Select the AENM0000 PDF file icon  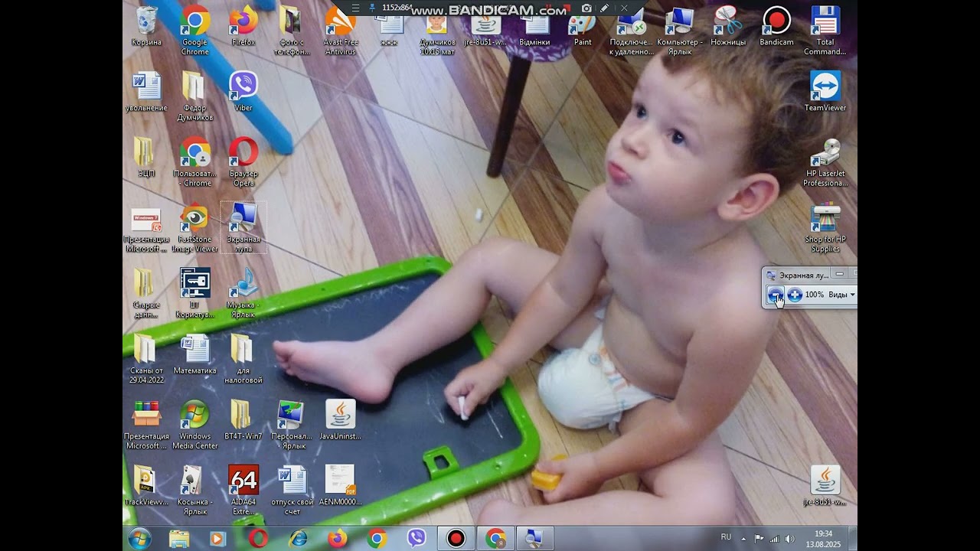pos(341,486)
